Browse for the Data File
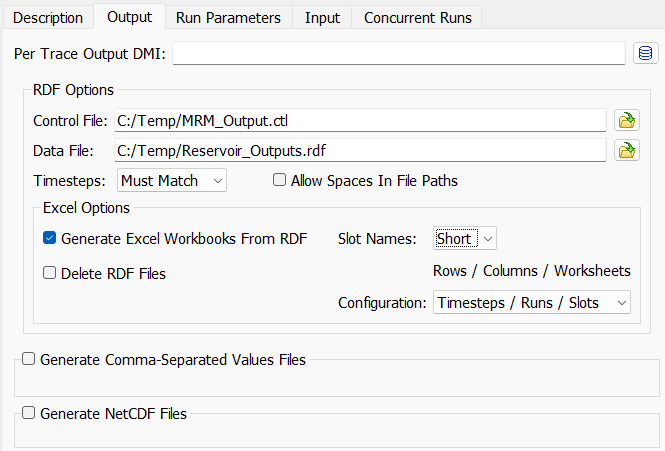This screenshot has width=665, height=451. (627, 151)
